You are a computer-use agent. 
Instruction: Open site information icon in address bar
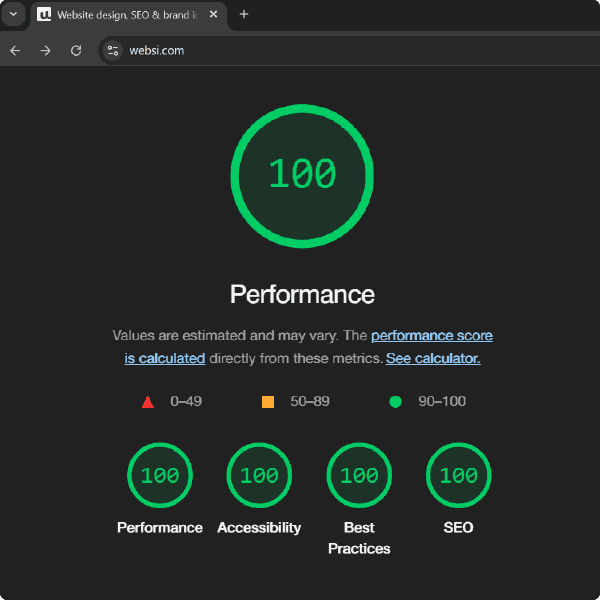(113, 50)
